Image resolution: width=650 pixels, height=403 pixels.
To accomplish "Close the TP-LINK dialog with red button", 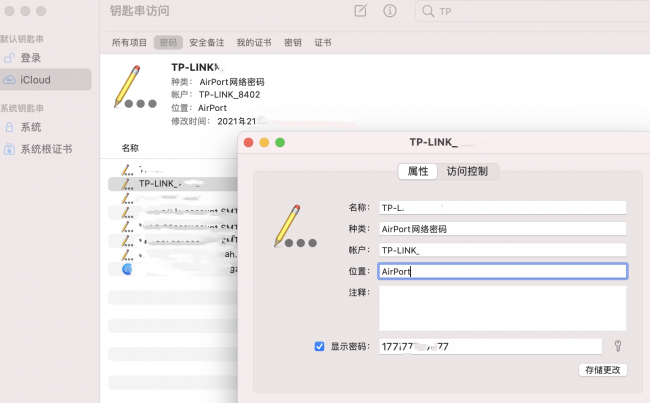I will pos(249,143).
